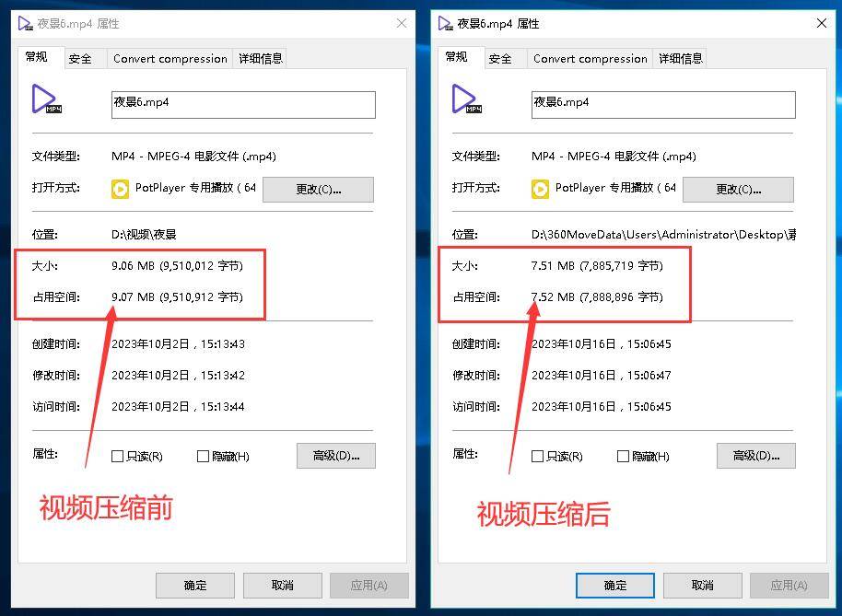This screenshot has width=842, height=616.
Task: Click PotPlayer icon in left properties window
Action: [x=121, y=189]
